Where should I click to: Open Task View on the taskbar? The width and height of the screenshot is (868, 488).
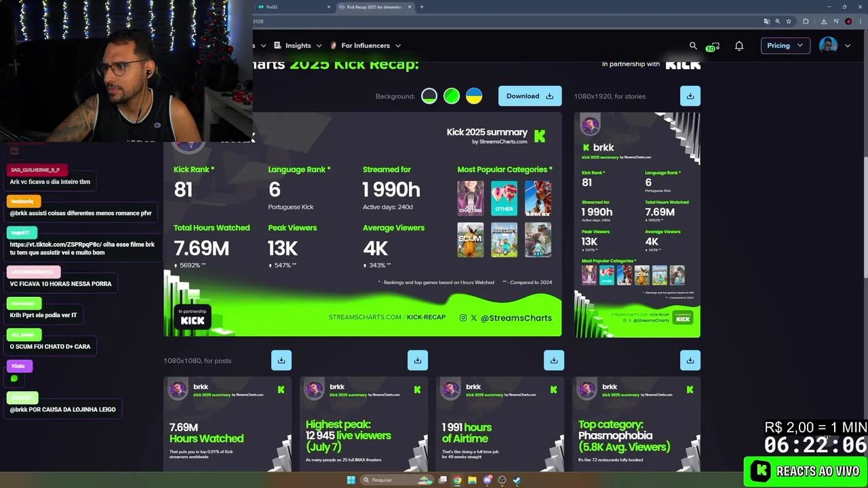click(443, 480)
